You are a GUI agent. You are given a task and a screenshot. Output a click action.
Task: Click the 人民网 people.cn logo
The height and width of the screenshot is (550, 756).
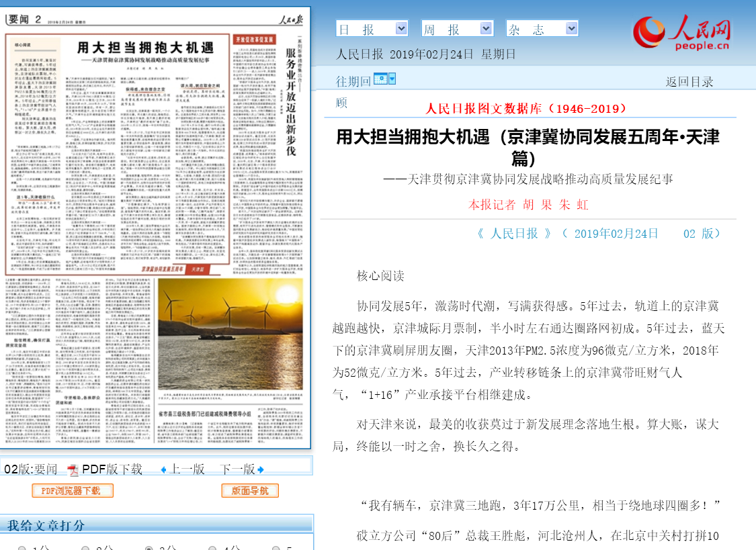tap(682, 32)
